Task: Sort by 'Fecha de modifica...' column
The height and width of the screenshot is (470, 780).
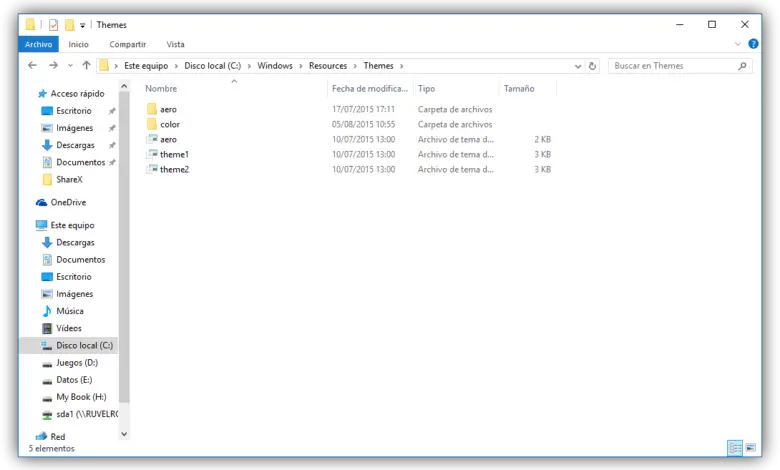Action: pos(370,89)
